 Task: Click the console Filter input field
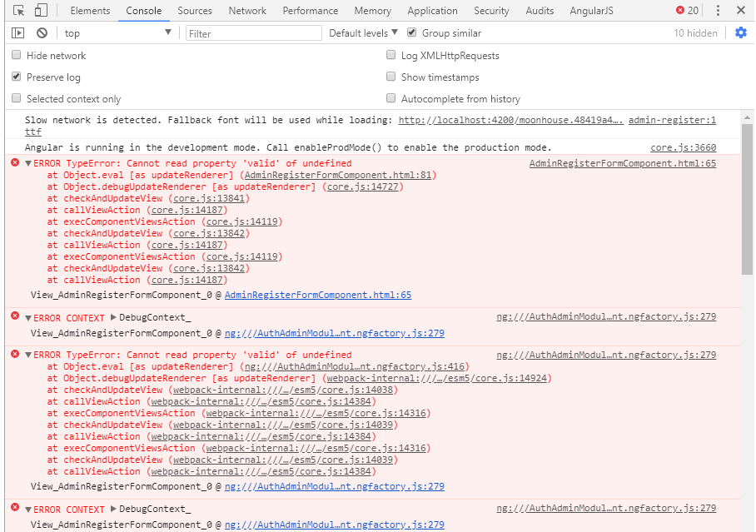point(254,33)
